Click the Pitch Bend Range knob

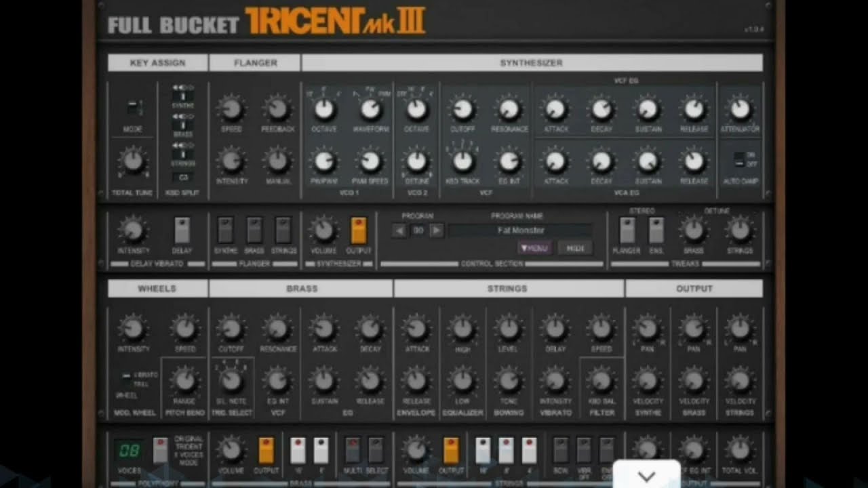(184, 381)
